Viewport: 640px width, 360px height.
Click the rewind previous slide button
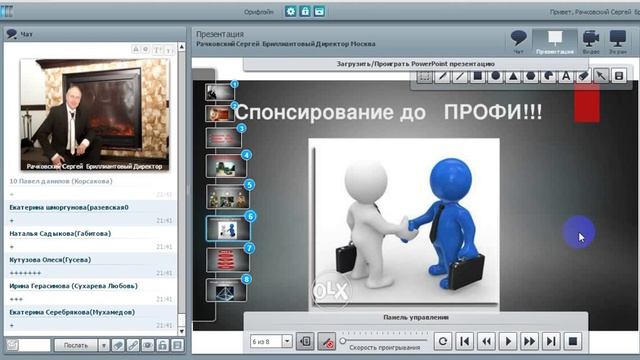(486, 341)
